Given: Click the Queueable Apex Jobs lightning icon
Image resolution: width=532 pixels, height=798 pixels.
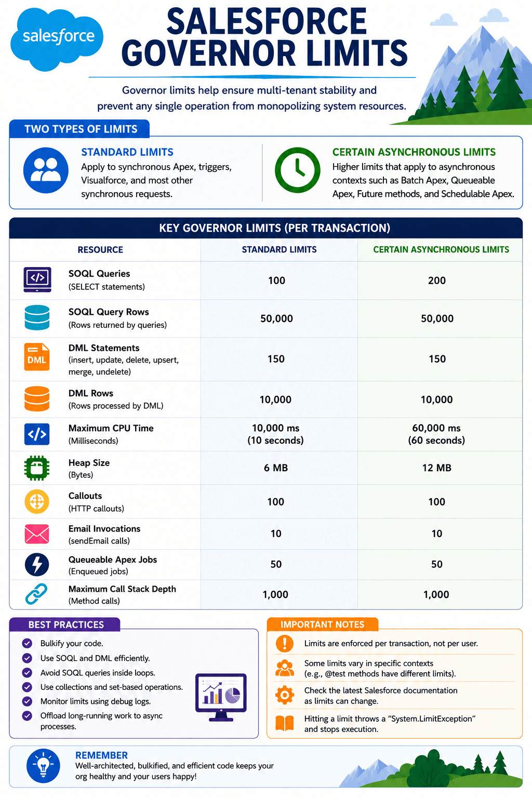Looking at the screenshot, I should [37, 564].
